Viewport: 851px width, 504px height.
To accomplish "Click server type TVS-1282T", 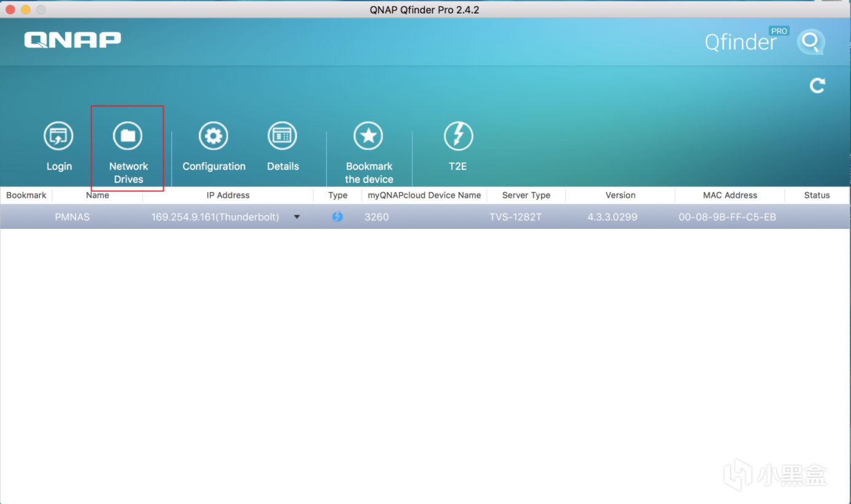I will (x=516, y=217).
